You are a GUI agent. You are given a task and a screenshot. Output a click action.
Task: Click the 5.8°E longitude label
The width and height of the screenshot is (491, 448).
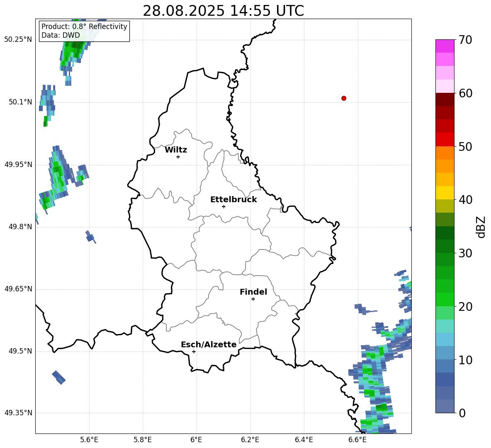(143, 440)
